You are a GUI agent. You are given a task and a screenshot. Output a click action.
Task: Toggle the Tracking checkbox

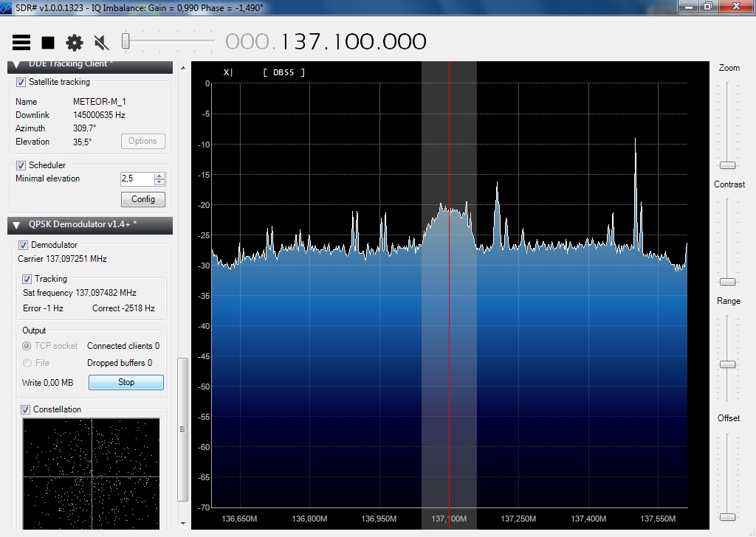click(x=27, y=280)
